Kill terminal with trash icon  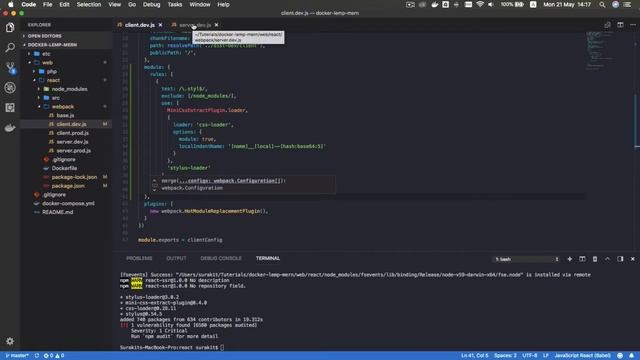tap(595, 259)
